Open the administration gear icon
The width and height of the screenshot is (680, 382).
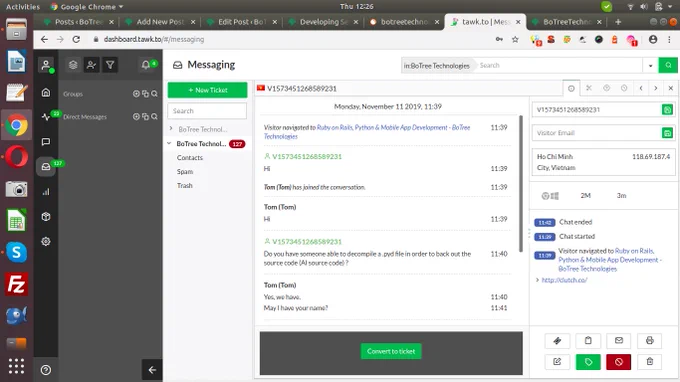tap(46, 241)
